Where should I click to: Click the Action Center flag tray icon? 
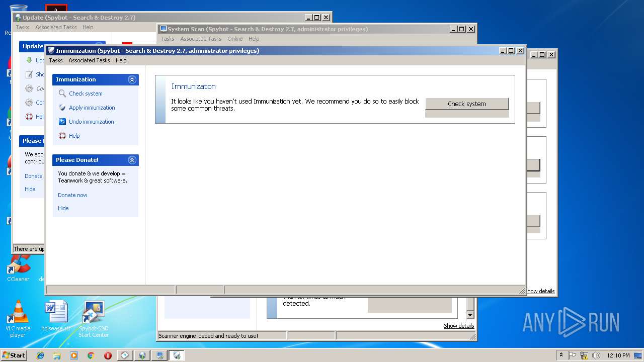[572, 355]
